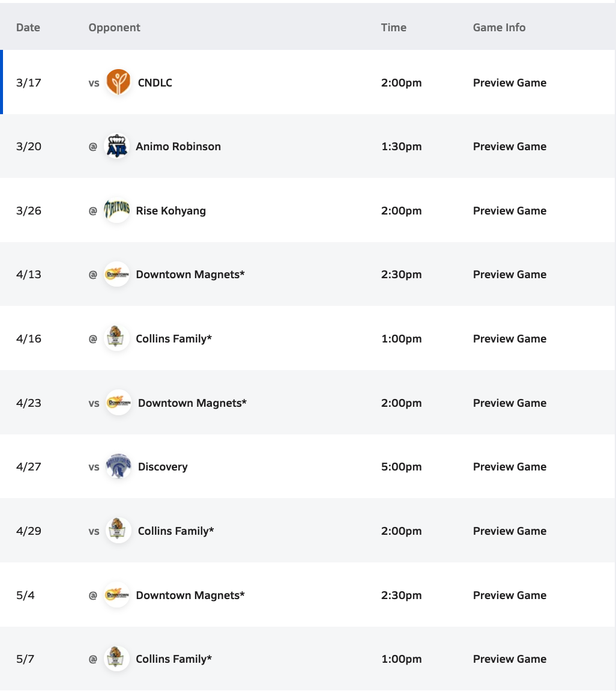
Task: Open the Animo Robinson team page
Action: pyautogui.click(x=178, y=147)
